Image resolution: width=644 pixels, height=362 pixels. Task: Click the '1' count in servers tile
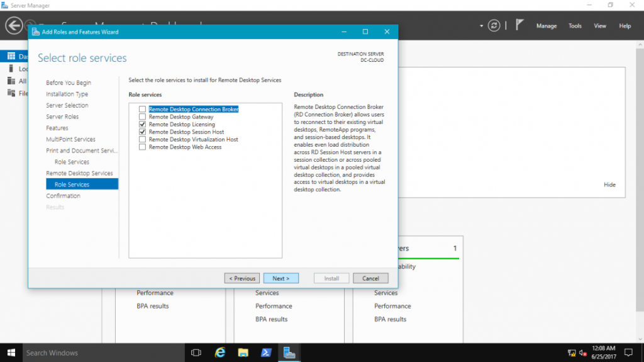(455, 249)
